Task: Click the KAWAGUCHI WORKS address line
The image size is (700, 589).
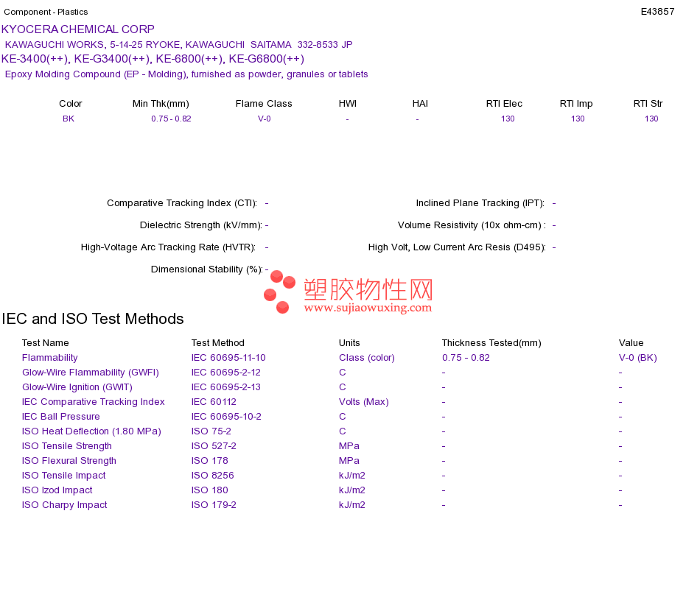Action: (x=178, y=45)
